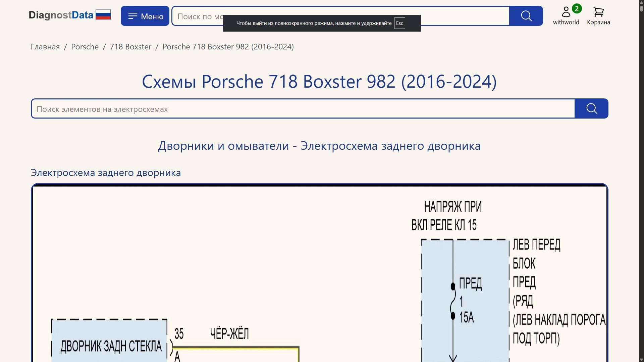The height and width of the screenshot is (362, 644).
Task: Click the green "2" notification badge
Action: click(x=577, y=9)
